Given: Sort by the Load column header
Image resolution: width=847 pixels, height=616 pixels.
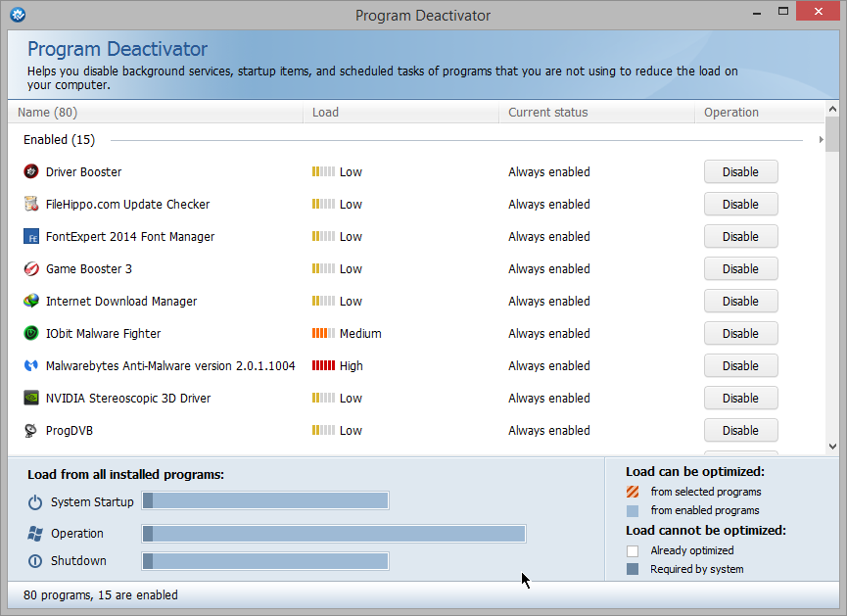Looking at the screenshot, I should [x=400, y=113].
